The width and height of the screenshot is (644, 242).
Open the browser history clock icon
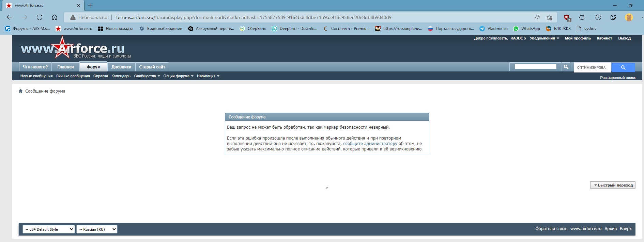tap(598, 17)
